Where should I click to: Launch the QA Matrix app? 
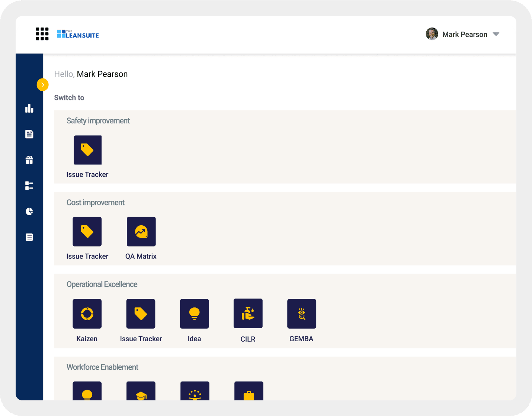(x=141, y=232)
